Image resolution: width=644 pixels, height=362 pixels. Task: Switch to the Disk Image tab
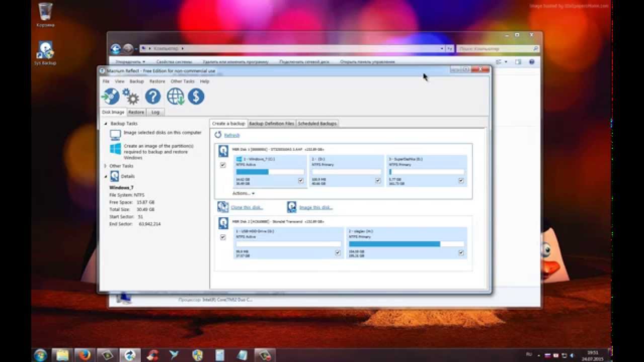(x=113, y=112)
